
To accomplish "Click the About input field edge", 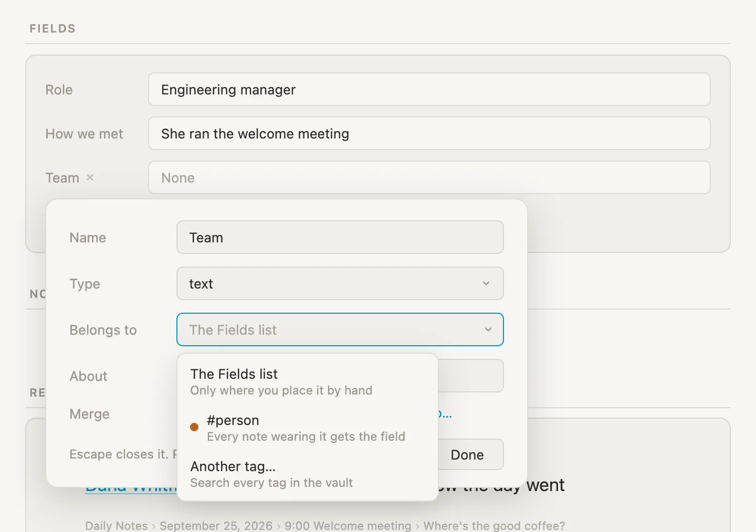I will pos(471,376).
